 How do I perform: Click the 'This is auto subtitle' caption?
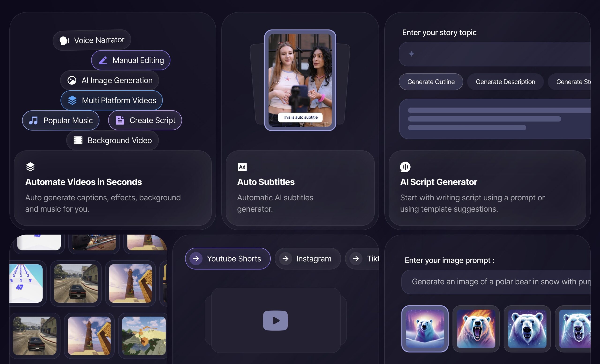[x=300, y=118]
